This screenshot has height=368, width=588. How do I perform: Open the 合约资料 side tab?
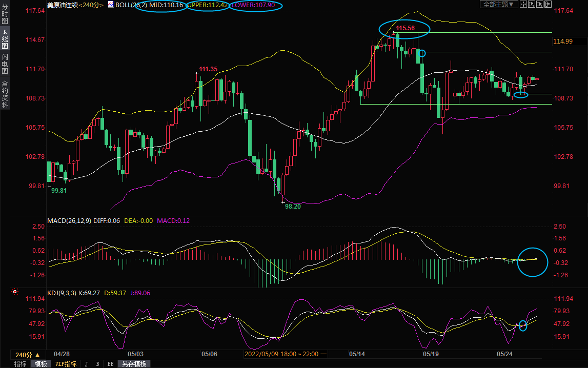click(x=5, y=94)
